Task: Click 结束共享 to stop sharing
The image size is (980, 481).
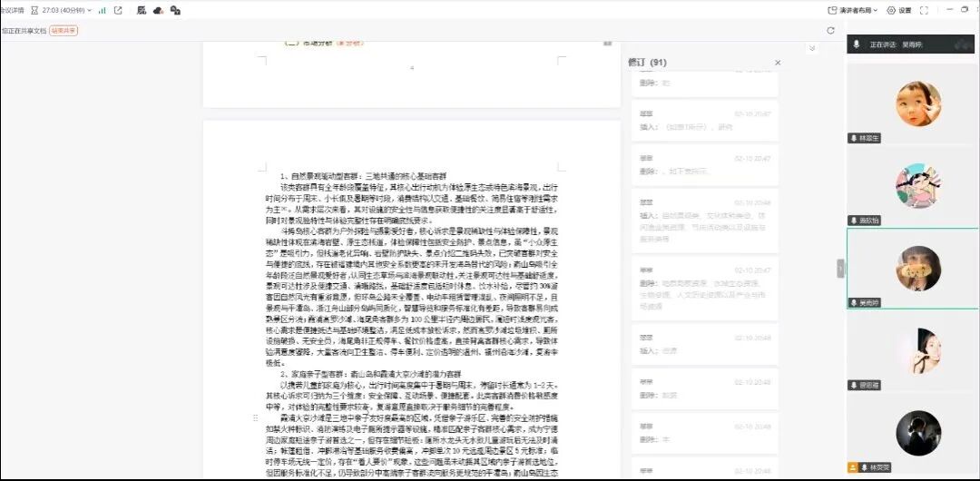Action: pos(64,30)
